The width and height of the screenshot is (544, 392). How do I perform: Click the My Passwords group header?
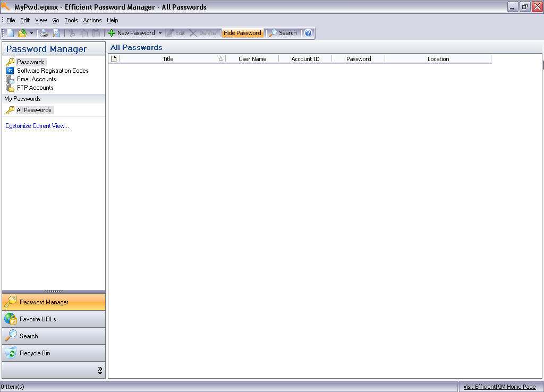coord(54,99)
